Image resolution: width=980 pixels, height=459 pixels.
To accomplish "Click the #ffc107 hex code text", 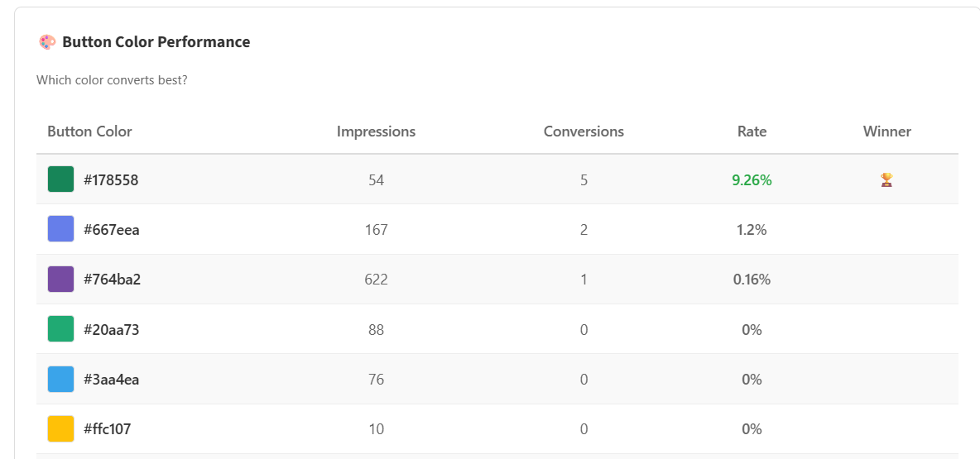I will point(107,429).
